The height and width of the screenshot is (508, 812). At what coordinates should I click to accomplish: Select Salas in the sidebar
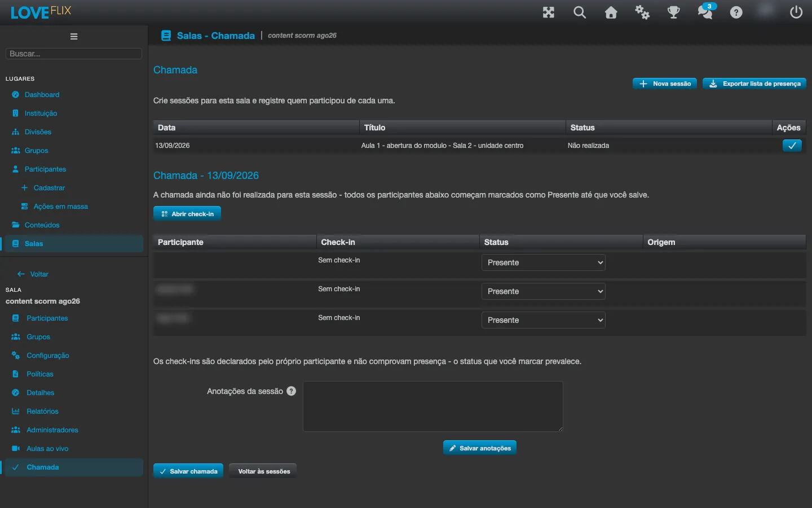(x=73, y=244)
